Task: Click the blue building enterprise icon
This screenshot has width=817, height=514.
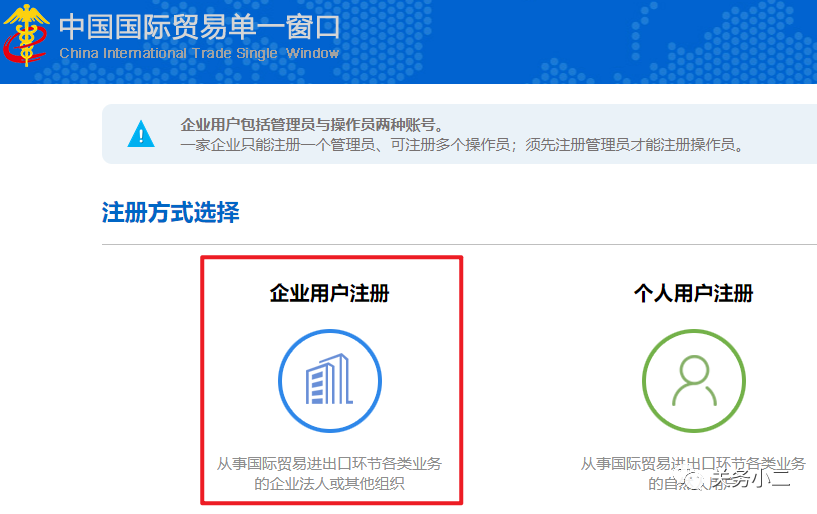Action: click(329, 381)
